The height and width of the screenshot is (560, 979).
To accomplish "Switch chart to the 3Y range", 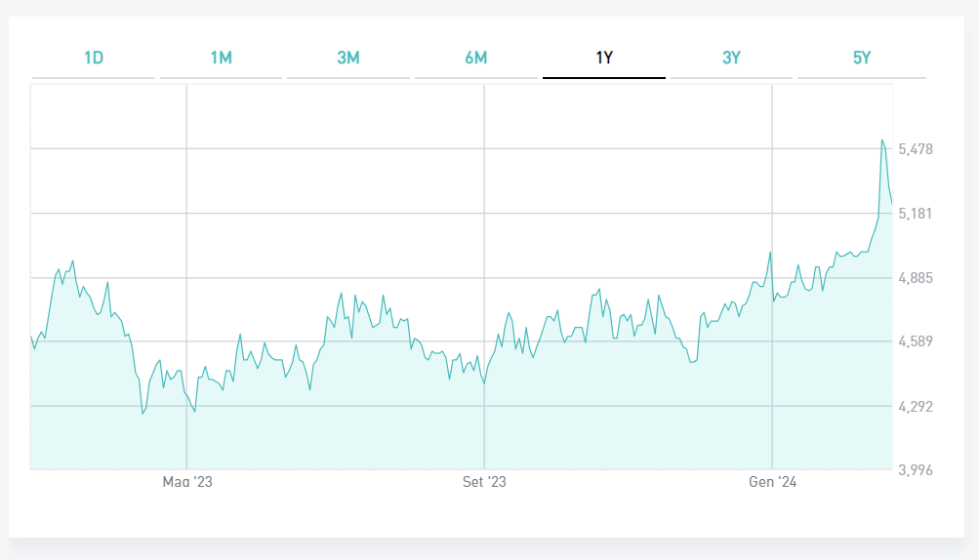I will coord(732,59).
